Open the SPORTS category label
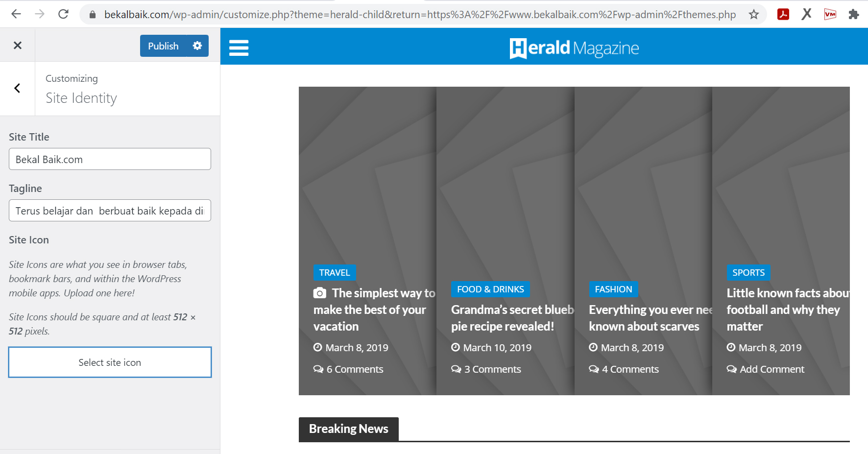This screenshot has height=454, width=868. (x=748, y=272)
